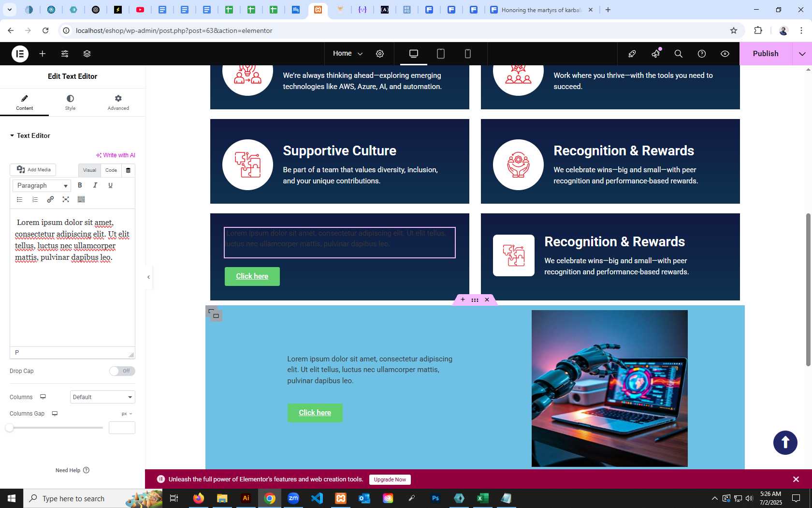This screenshot has width=812, height=508.
Task: Collapse the Text Editor section
Action: pyautogui.click(x=30, y=136)
